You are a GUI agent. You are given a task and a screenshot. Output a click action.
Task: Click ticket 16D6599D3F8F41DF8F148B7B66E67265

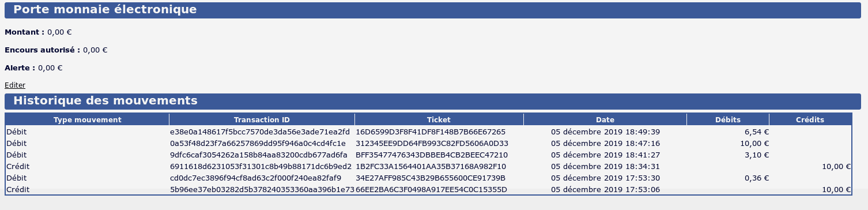click(x=431, y=132)
